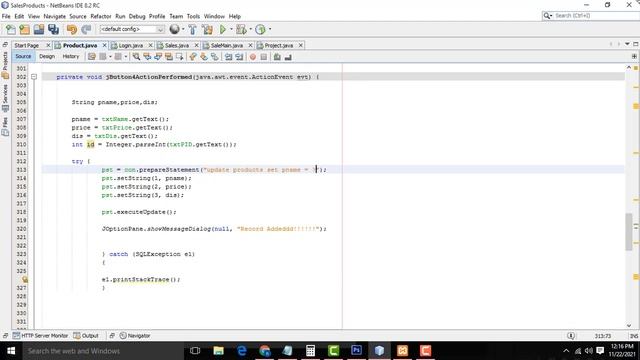This screenshot has height=360, width=640.
Task: Switch to the Sales.java tab
Action: 177,45
